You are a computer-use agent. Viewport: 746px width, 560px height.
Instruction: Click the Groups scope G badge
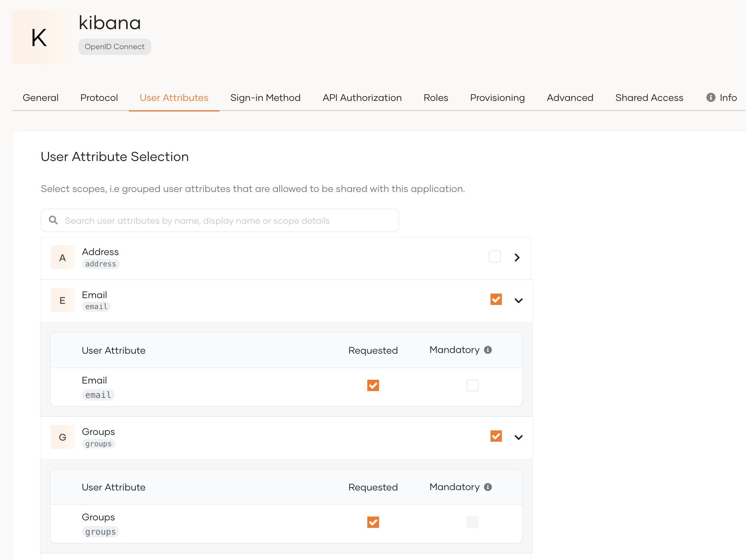click(x=62, y=437)
